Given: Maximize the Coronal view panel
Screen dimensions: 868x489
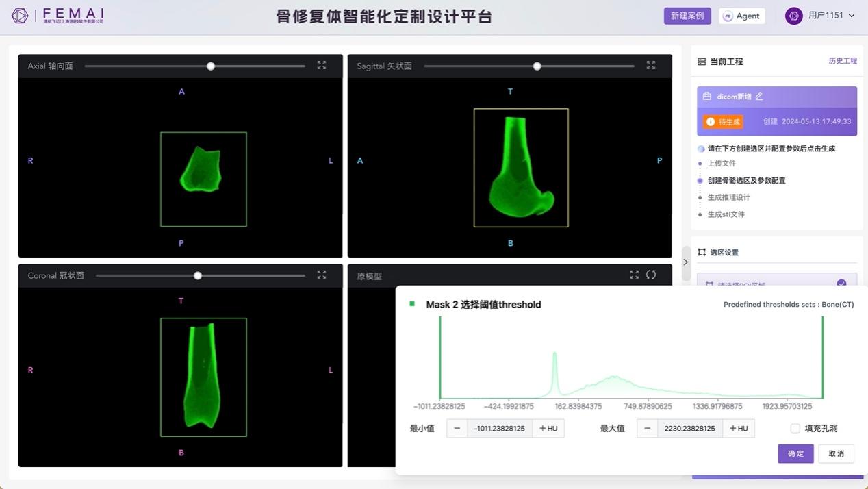Looking at the screenshot, I should coord(322,275).
